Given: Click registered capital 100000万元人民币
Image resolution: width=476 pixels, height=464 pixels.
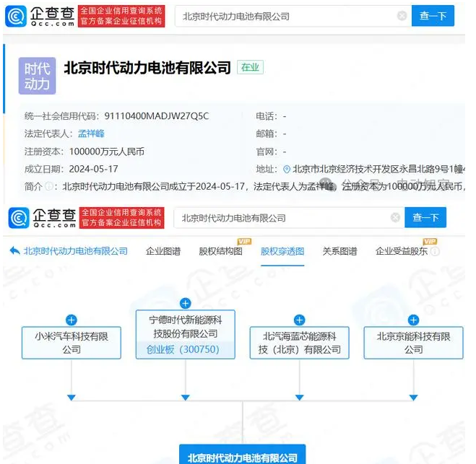Looking at the screenshot, I should [x=107, y=152].
